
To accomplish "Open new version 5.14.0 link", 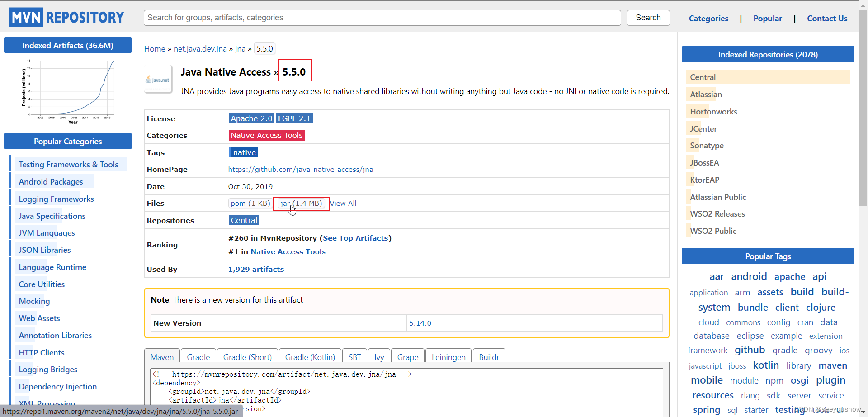I will pos(420,323).
